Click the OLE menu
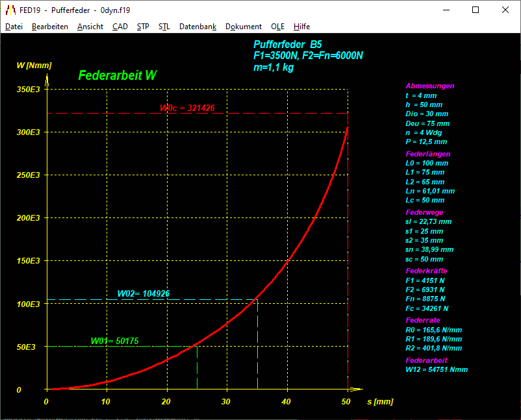Viewport: 521px width, 420px height. [277, 27]
